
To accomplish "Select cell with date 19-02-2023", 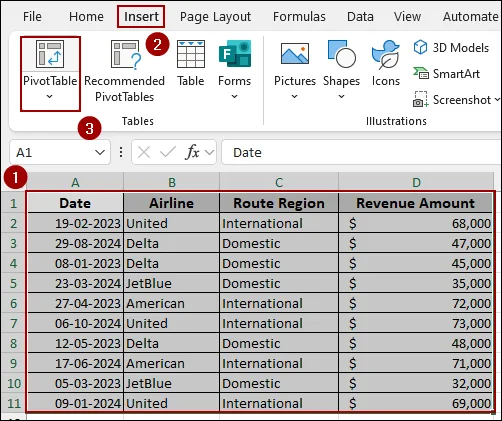I will click(75, 223).
